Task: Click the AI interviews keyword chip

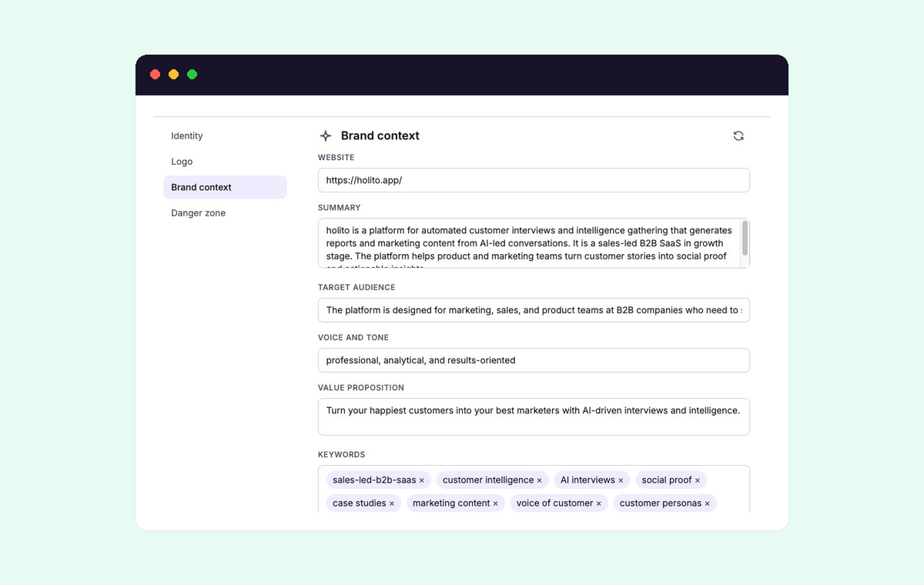Action: [x=592, y=480]
